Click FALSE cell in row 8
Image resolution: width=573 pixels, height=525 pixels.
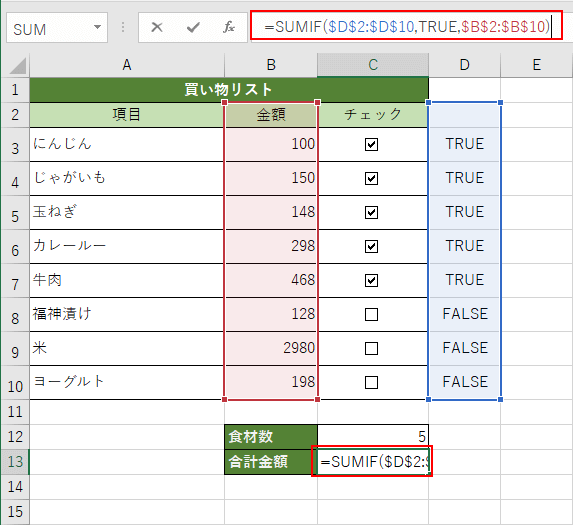[464, 315]
